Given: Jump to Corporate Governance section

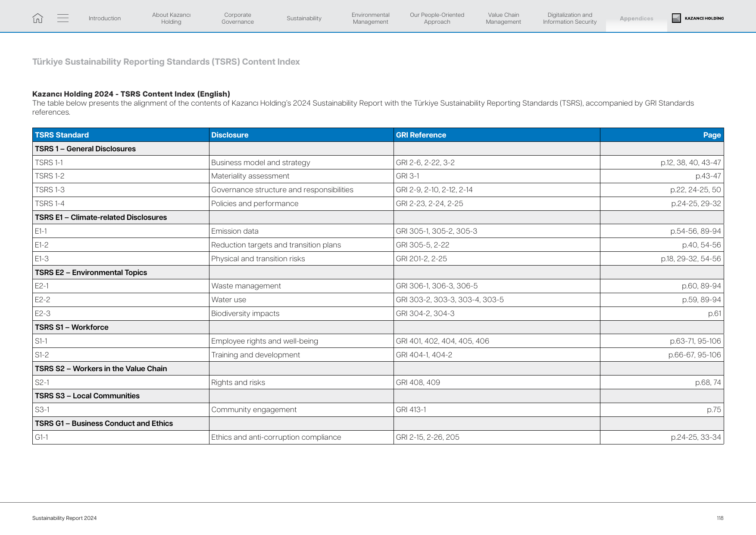Looking at the screenshot, I should tap(237, 18).
